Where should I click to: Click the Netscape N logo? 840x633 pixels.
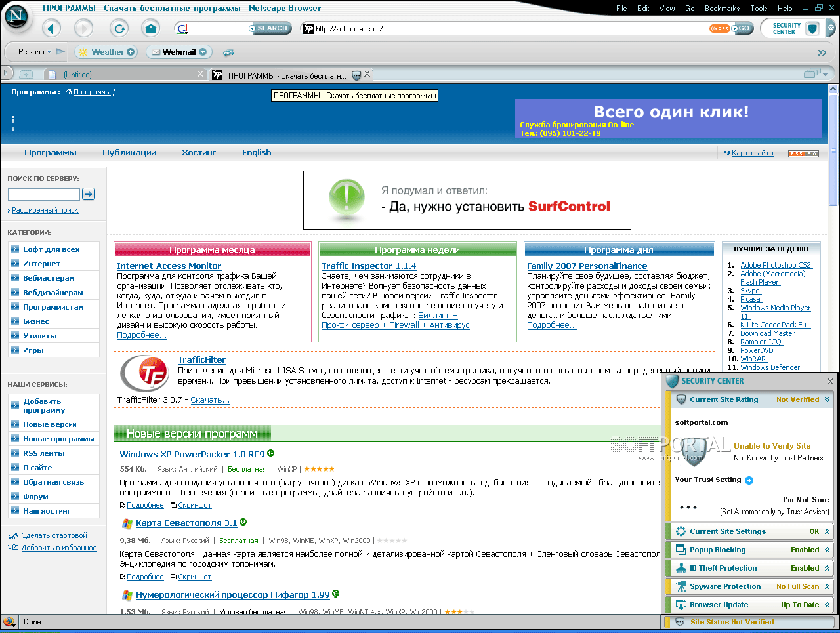[x=17, y=17]
